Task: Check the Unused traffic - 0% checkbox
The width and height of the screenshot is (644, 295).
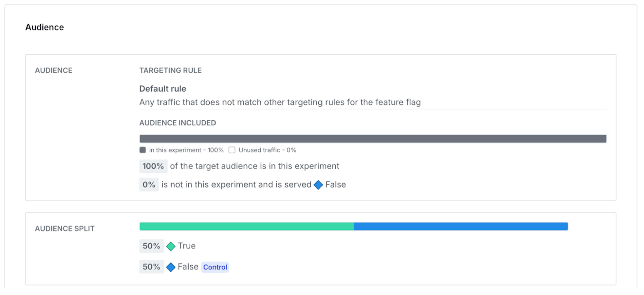Action: pyautogui.click(x=232, y=150)
